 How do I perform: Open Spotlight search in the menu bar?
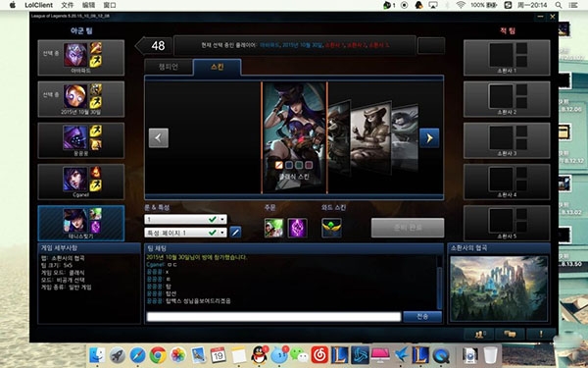(559, 5)
